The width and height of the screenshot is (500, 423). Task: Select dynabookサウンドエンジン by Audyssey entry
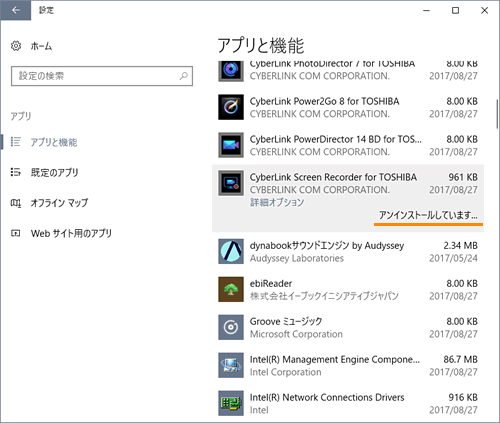click(x=348, y=251)
